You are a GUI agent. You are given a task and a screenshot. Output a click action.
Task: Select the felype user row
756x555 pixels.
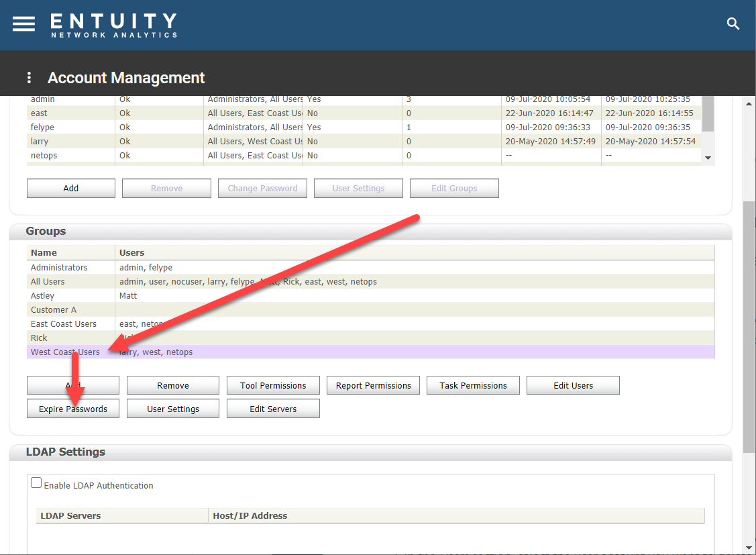364,128
